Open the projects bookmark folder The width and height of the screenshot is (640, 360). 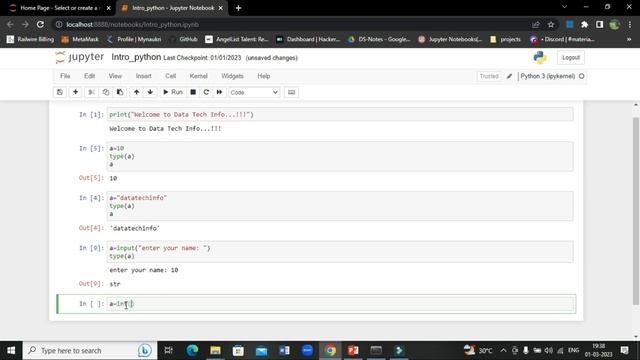click(506, 39)
